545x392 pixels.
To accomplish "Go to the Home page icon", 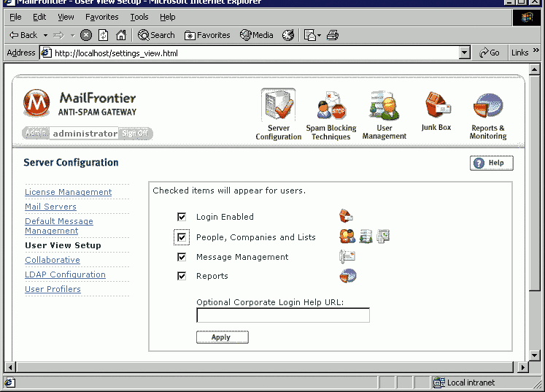I will pyautogui.click(x=121, y=35).
